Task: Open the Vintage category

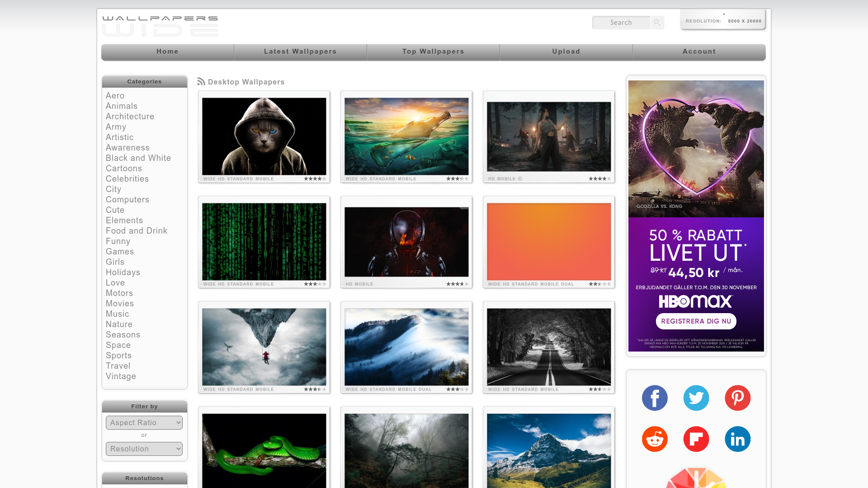Action: click(121, 376)
